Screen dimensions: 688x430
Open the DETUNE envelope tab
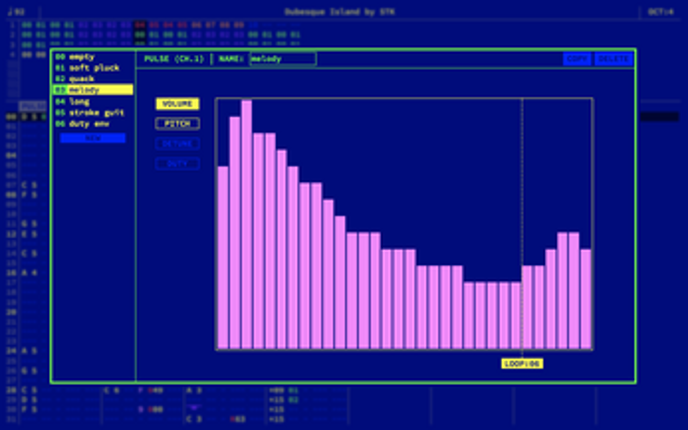coord(177,144)
